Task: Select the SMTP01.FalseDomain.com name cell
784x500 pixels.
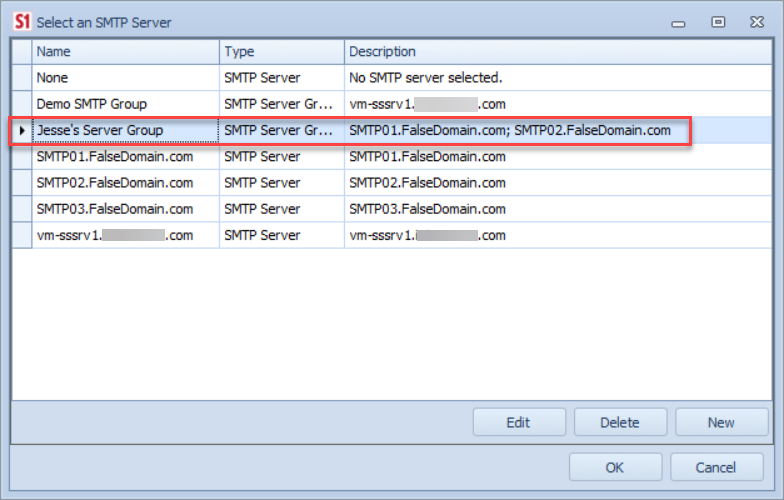Action: click(x=126, y=156)
